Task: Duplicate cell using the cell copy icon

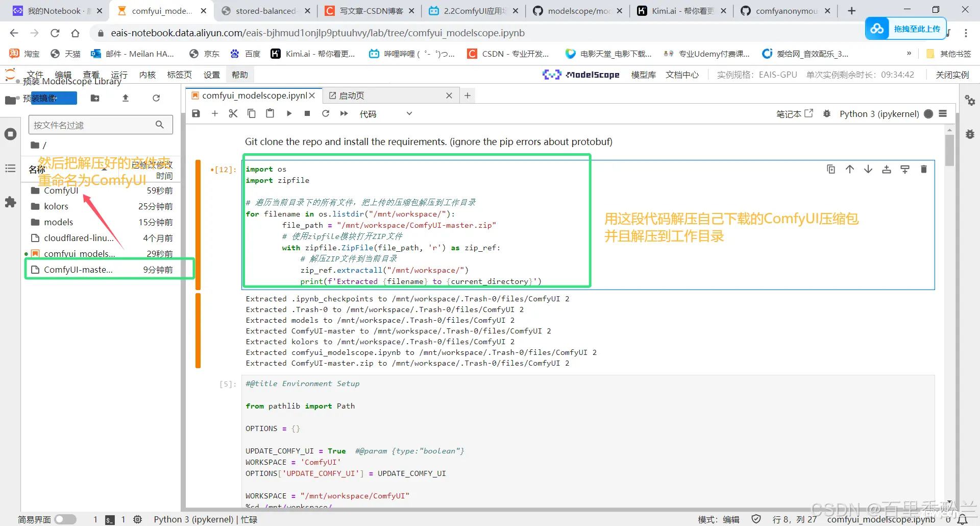Action: [x=831, y=169]
